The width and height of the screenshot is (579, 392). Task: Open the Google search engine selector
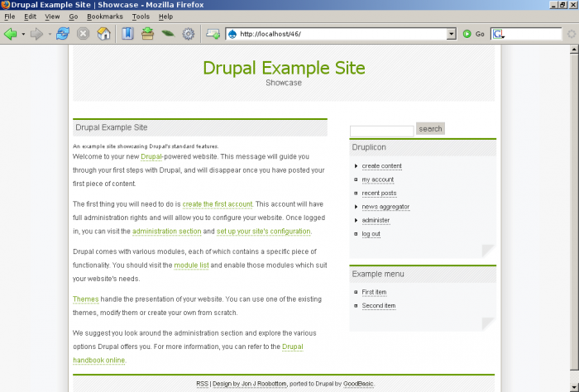[x=498, y=34]
